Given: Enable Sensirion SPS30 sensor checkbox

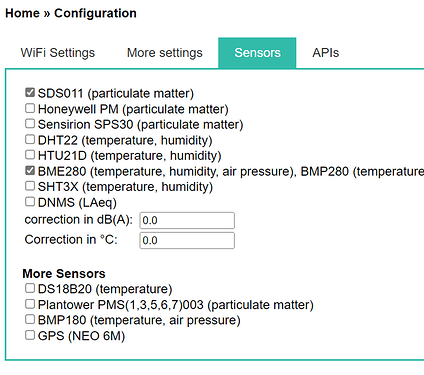Looking at the screenshot, I should pyautogui.click(x=30, y=123).
